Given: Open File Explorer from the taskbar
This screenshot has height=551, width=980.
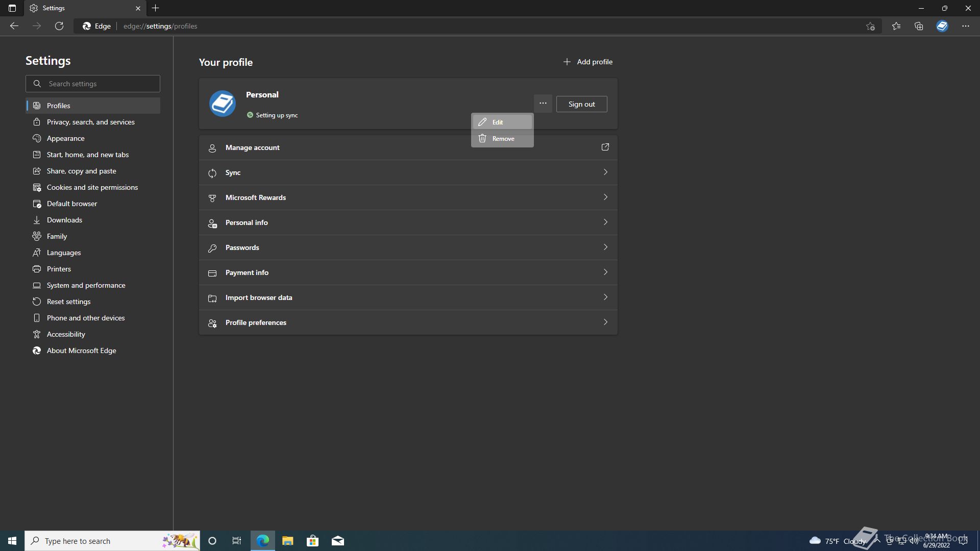Looking at the screenshot, I should pyautogui.click(x=288, y=541).
